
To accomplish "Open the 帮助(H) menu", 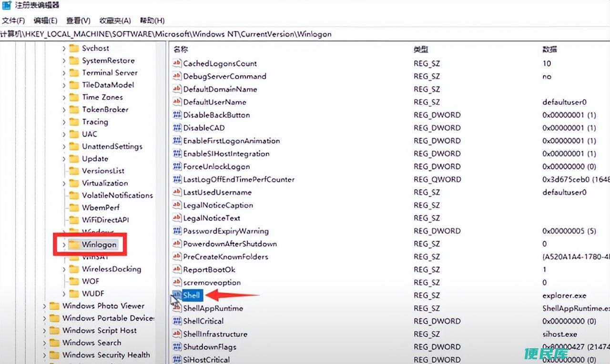I will [x=152, y=20].
